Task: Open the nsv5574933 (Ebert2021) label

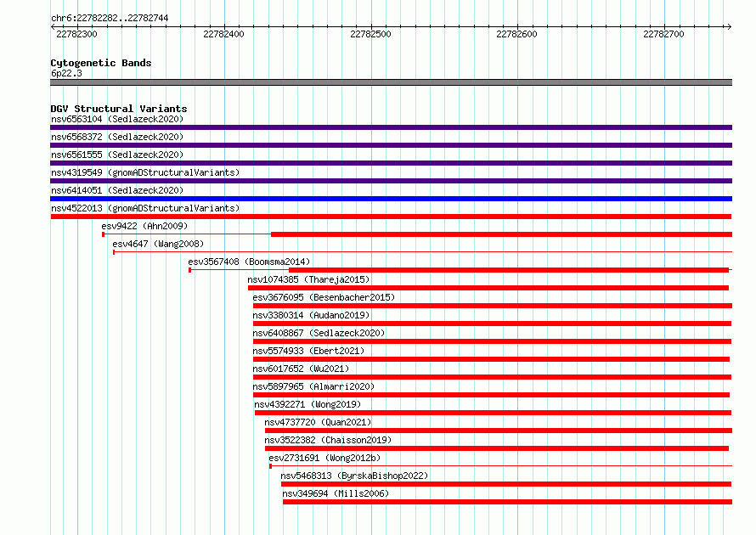Action: (308, 351)
